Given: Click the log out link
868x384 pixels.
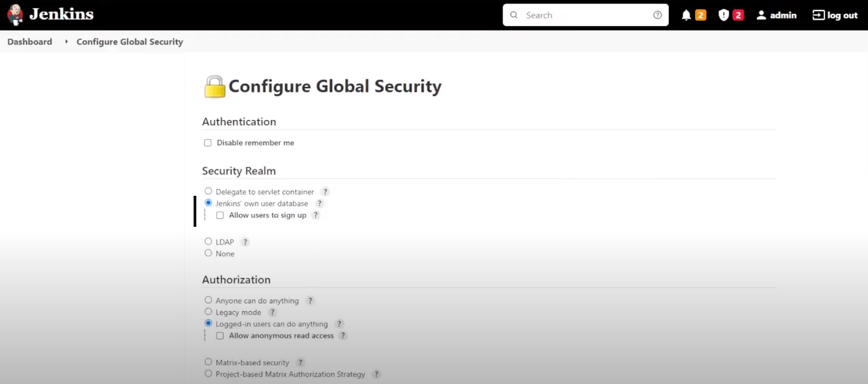Looking at the screenshot, I should click(835, 15).
